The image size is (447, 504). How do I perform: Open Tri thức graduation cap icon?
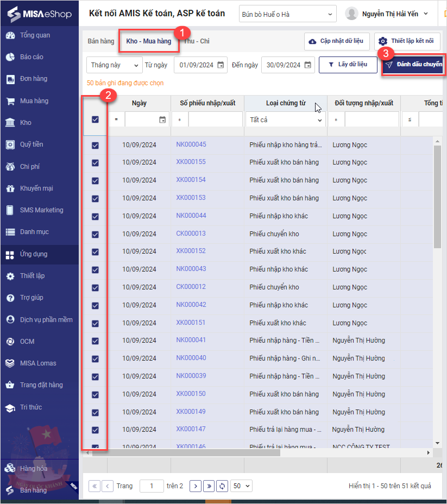point(10,407)
